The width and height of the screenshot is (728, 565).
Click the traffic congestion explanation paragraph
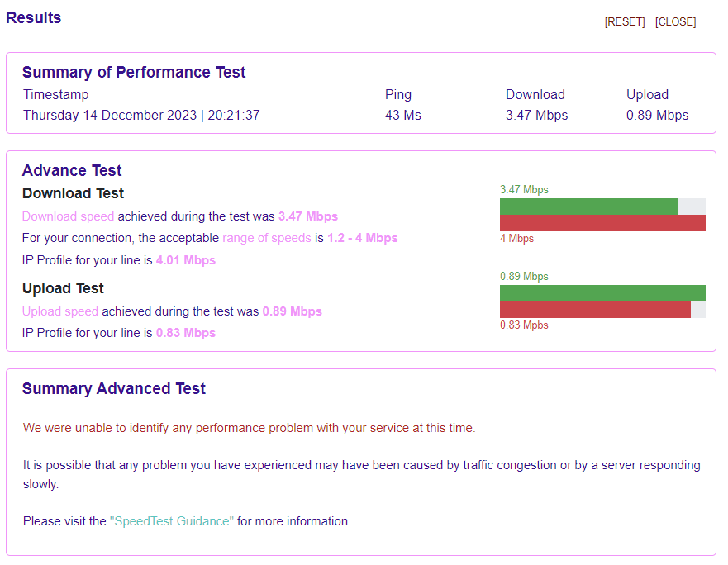tap(362, 474)
